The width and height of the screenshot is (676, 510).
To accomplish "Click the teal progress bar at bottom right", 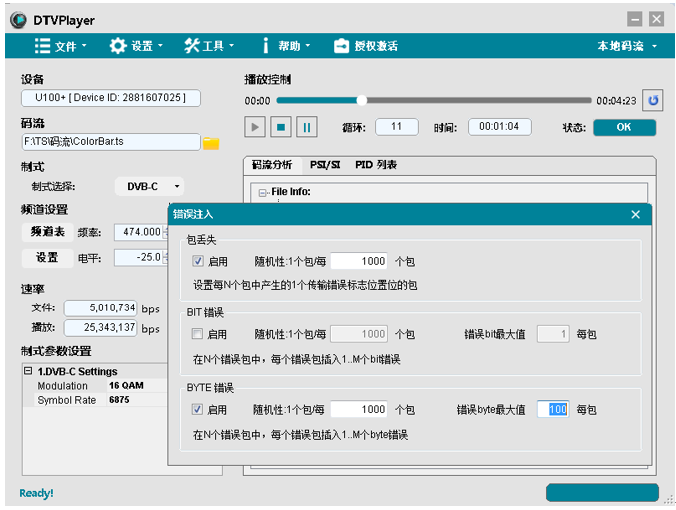I will (602, 492).
